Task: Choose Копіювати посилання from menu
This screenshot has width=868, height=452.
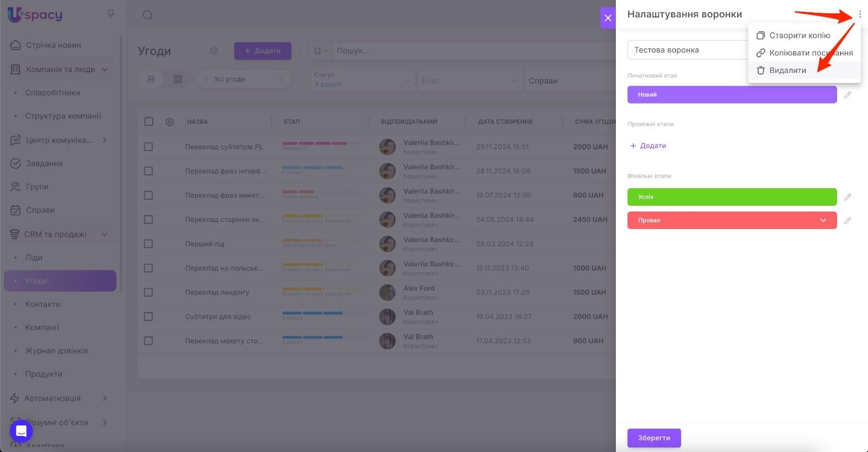Action: pos(804,53)
